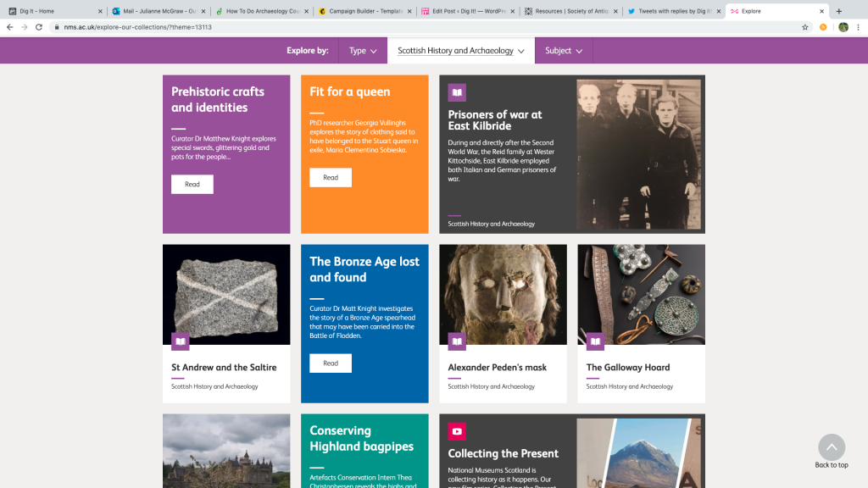Read Prehistoric crafts and identities article
This screenshot has height=488, width=868.
click(192, 184)
